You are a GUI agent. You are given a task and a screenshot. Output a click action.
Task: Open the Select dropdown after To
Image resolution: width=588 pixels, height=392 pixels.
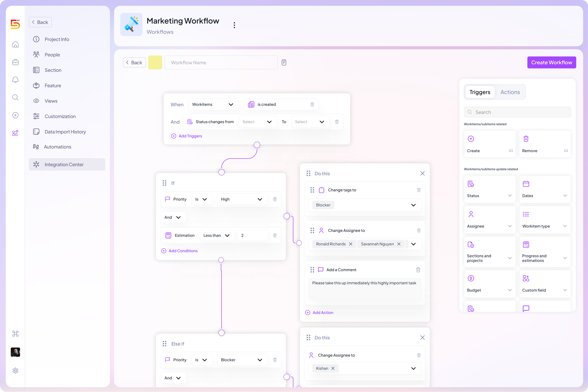310,122
